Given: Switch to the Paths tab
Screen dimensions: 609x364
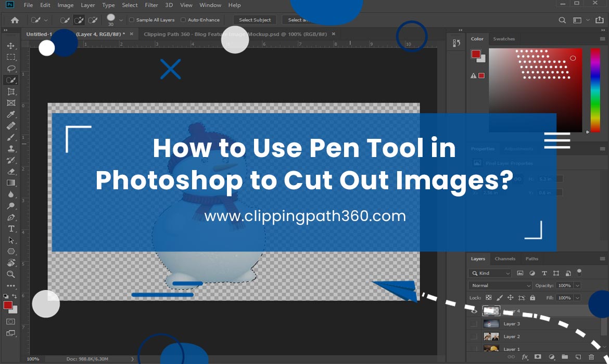Looking at the screenshot, I should tap(532, 259).
